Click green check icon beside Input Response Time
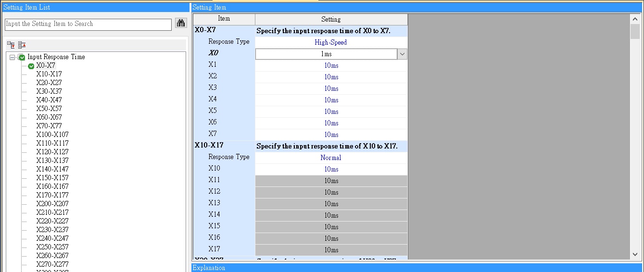Screen dimensions: 644x272 pyautogui.click(x=22, y=57)
